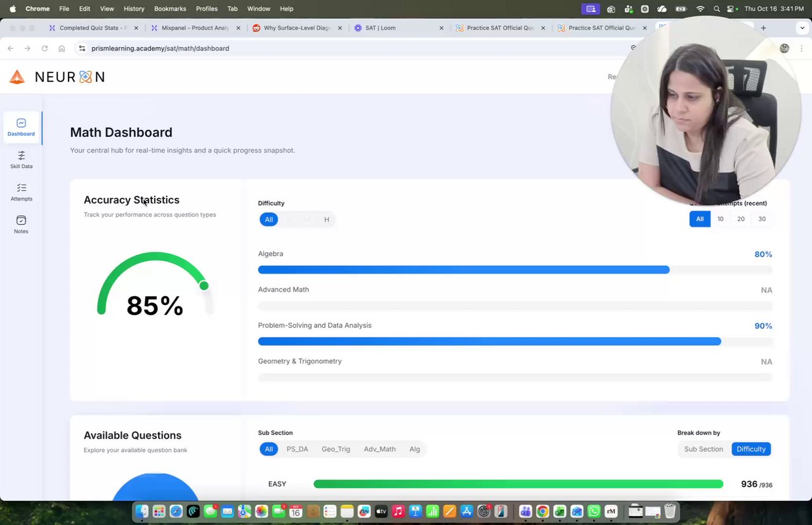The width and height of the screenshot is (812, 525).
Task: Open Apple TV from the Dock
Action: [x=381, y=511]
